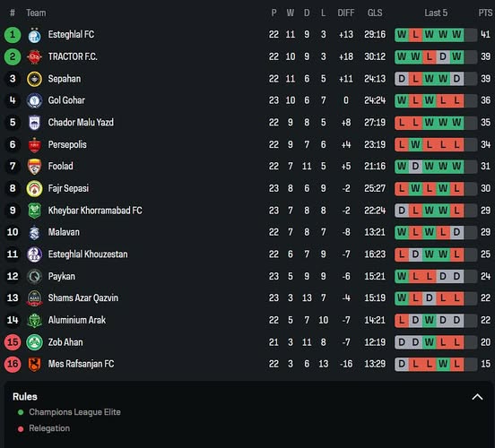Open the Fajr Sepasi round logo
495x448 pixels.
34,189
